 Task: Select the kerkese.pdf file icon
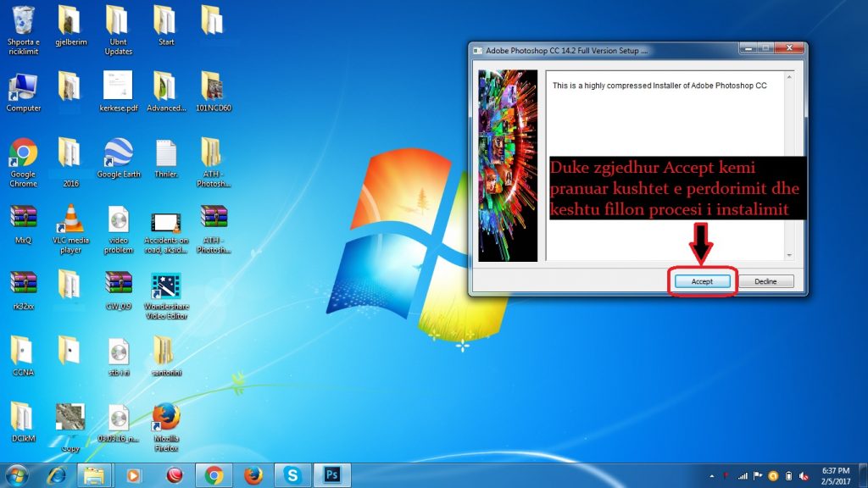pyautogui.click(x=119, y=91)
